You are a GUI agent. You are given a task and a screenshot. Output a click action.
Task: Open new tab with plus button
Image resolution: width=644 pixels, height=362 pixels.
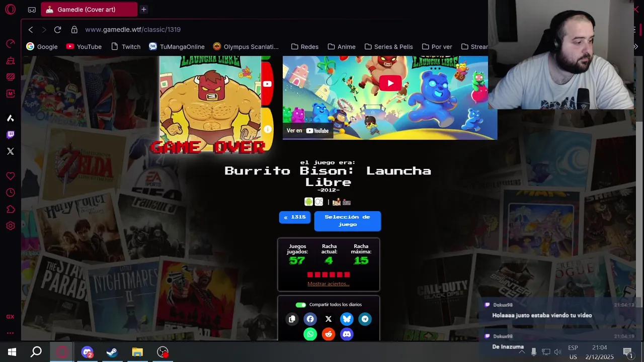pyautogui.click(x=143, y=10)
